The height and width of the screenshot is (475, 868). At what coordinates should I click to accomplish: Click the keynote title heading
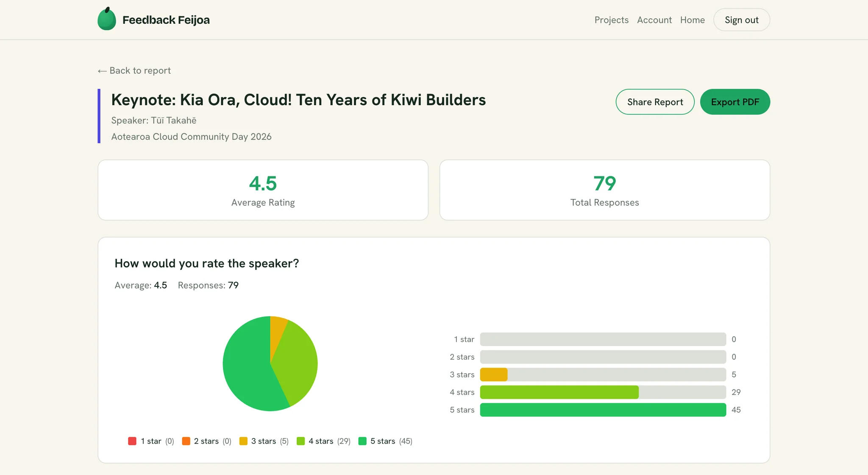298,100
